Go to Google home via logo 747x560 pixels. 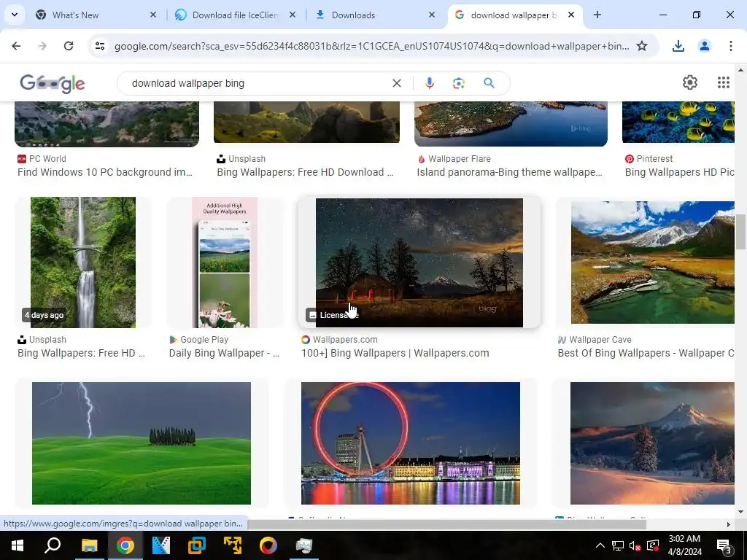[53, 83]
